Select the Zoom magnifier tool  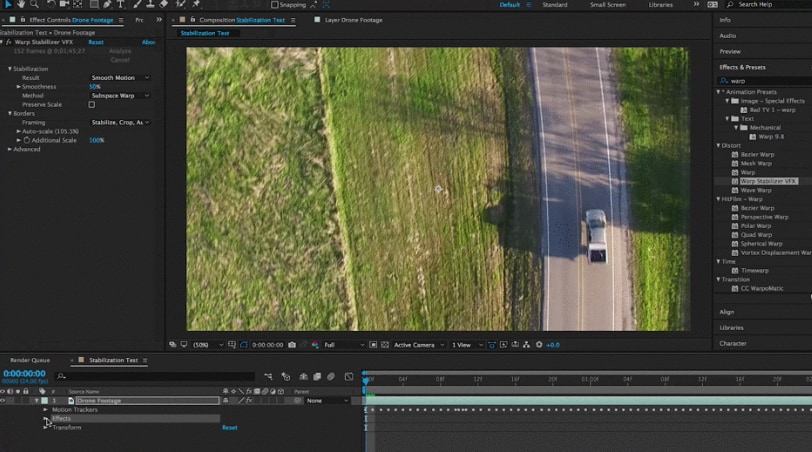coord(34,4)
